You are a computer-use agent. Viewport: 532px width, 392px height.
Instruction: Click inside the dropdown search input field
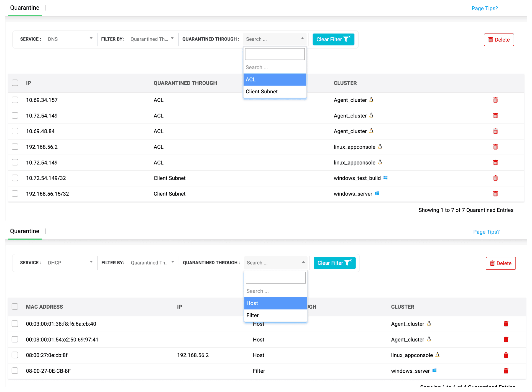pyautogui.click(x=275, y=54)
